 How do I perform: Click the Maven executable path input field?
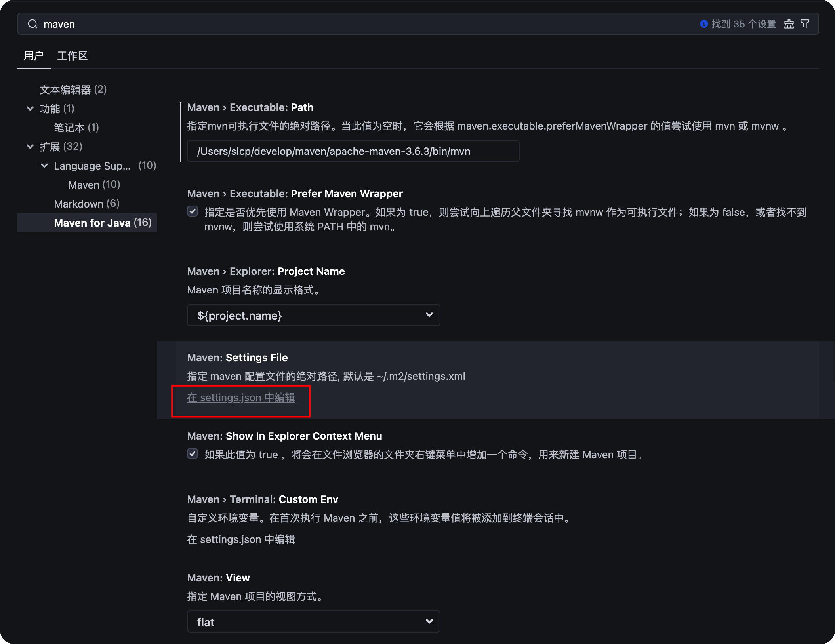353,151
